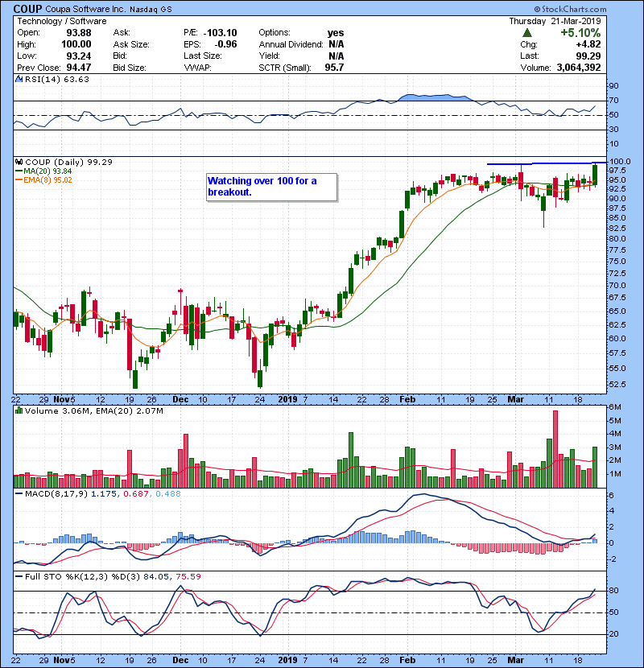This screenshot has height=668, width=644.
Task: Click the COUP ticker symbol in header
Action: click(27, 9)
